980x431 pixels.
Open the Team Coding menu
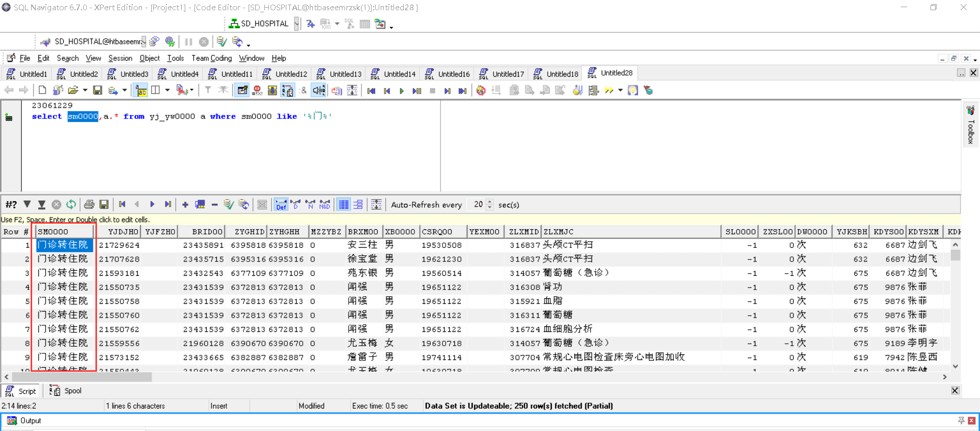click(x=211, y=58)
